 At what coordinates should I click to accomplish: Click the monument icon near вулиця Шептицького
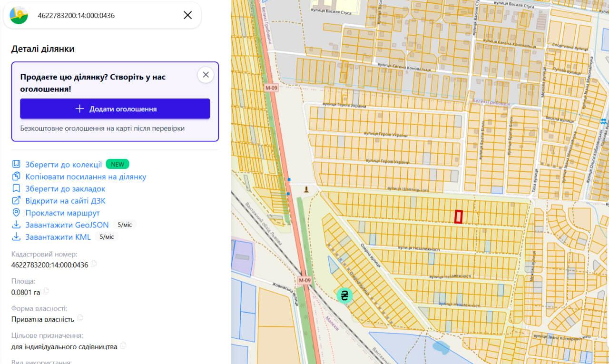tap(306, 189)
